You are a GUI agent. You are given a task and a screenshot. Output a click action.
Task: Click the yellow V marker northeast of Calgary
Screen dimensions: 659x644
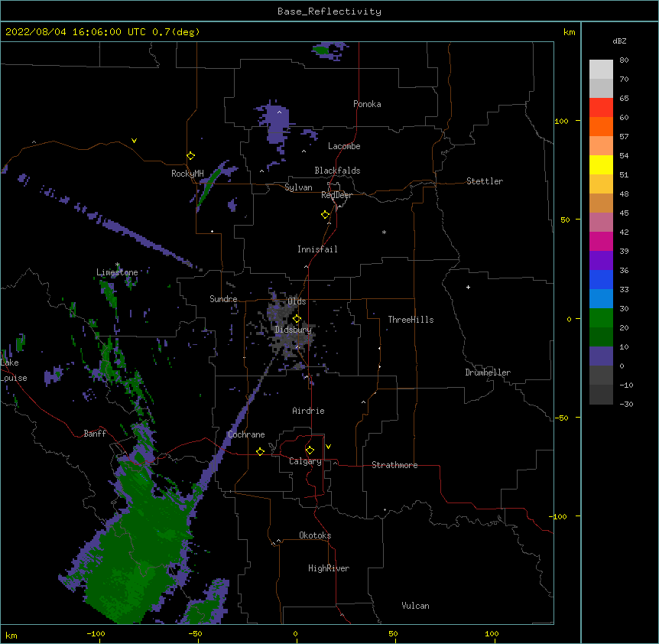coord(328,447)
